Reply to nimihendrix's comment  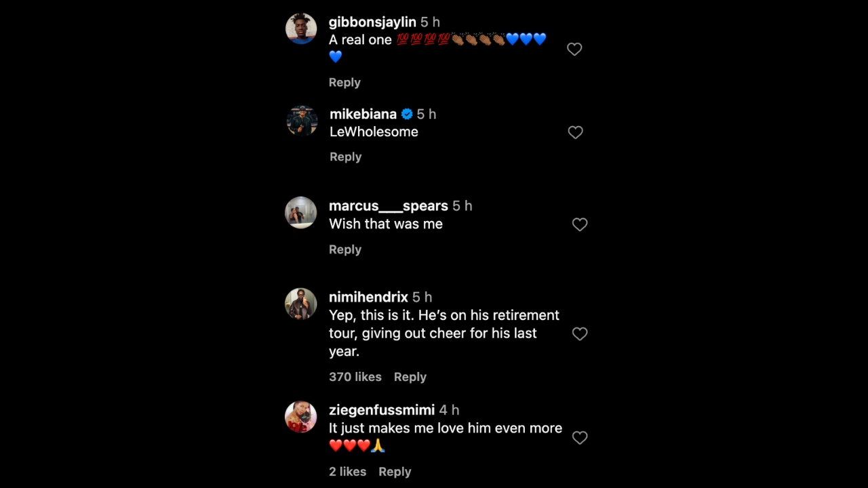[410, 377]
